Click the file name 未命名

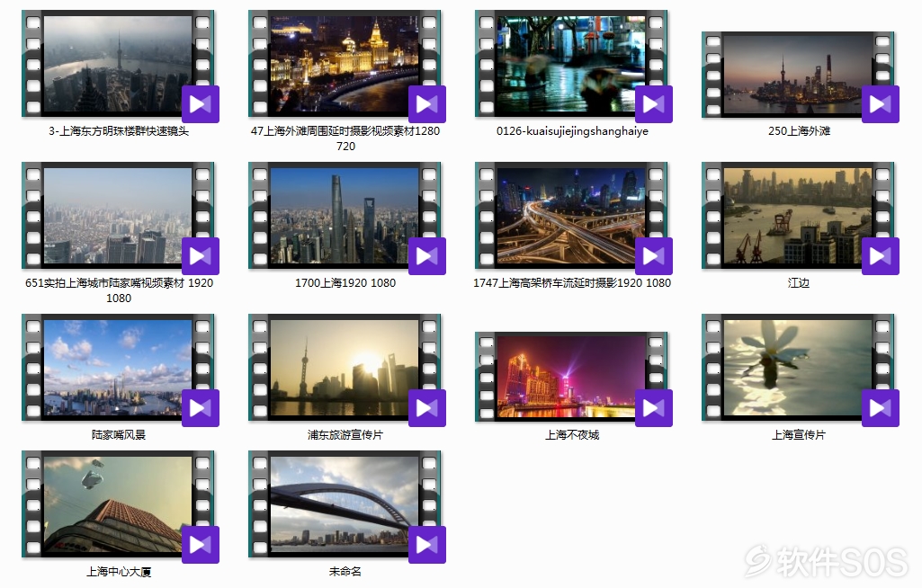[x=345, y=572]
